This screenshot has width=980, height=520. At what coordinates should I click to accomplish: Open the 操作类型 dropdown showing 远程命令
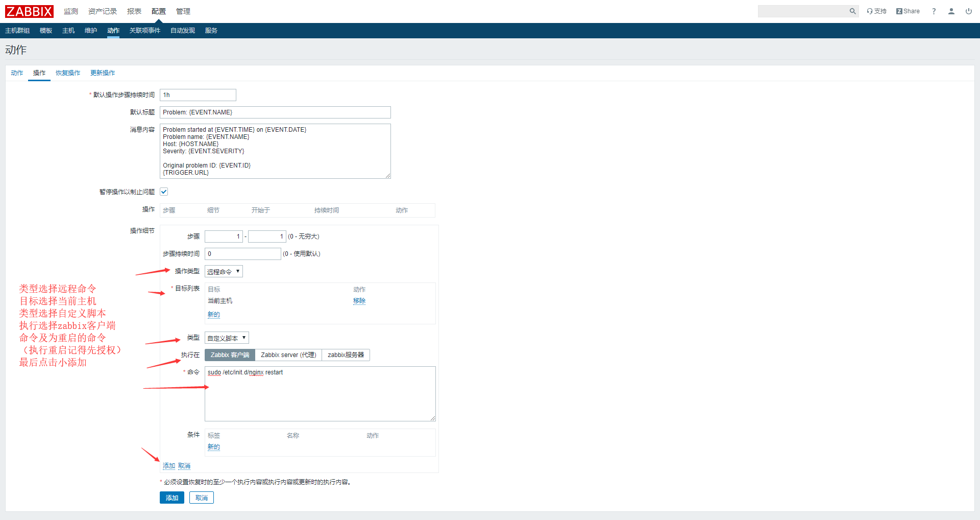click(224, 272)
